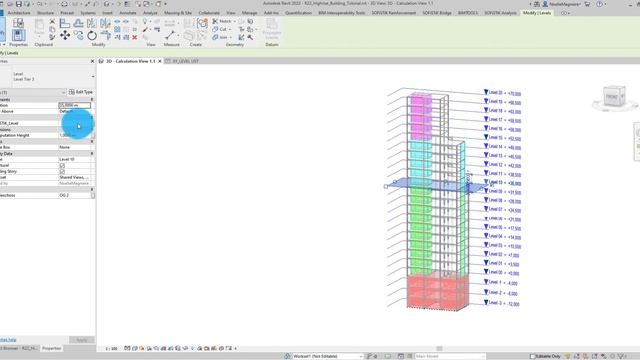
Task: Click the Trim/Extend to corner icon
Action: coord(105,36)
